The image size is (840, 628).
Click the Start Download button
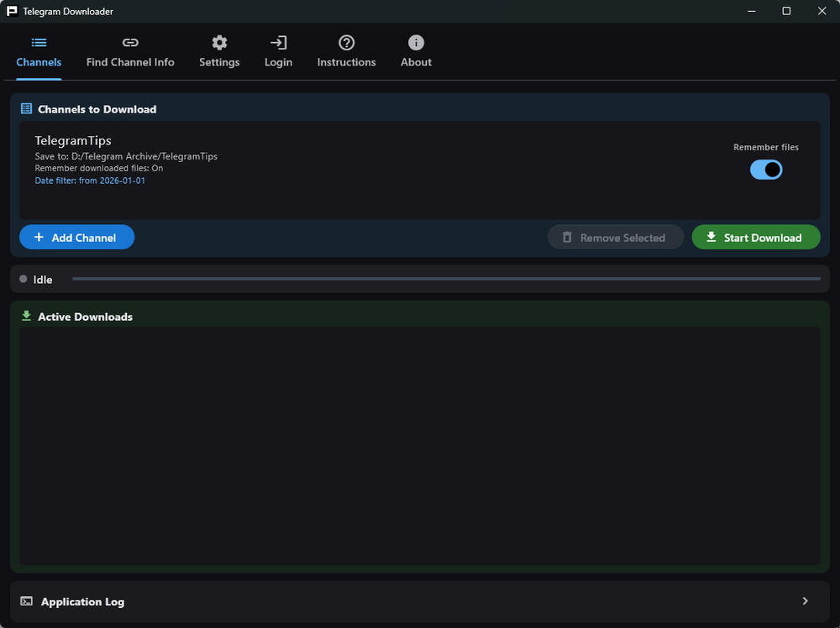point(755,237)
